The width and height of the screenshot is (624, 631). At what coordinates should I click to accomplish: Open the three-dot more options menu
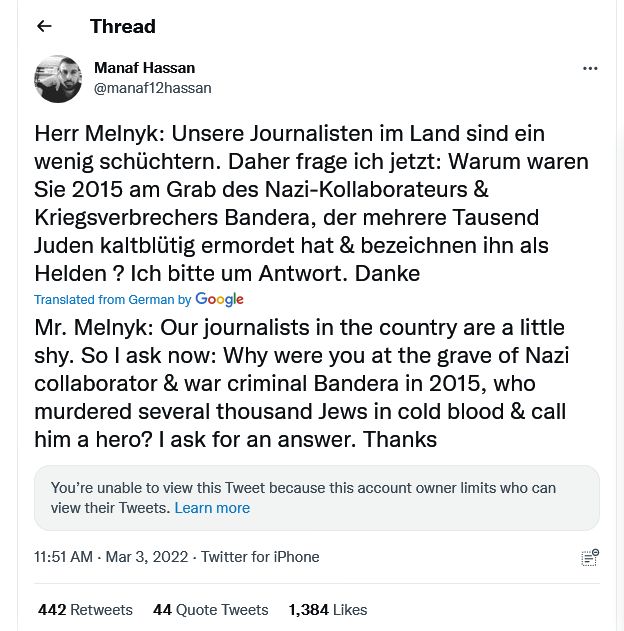[x=590, y=69]
